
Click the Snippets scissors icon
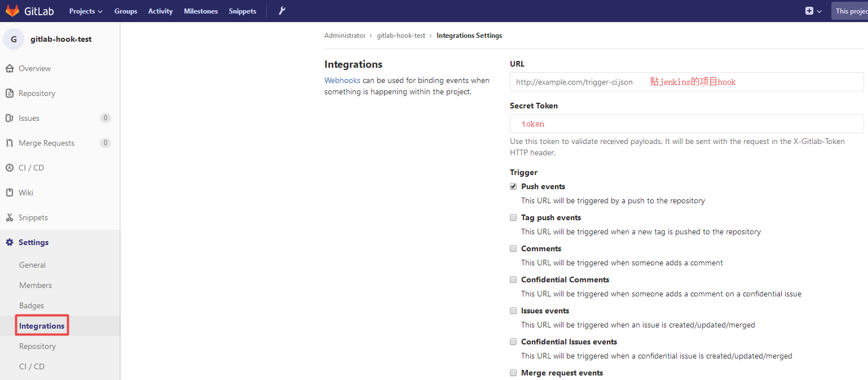tap(9, 217)
